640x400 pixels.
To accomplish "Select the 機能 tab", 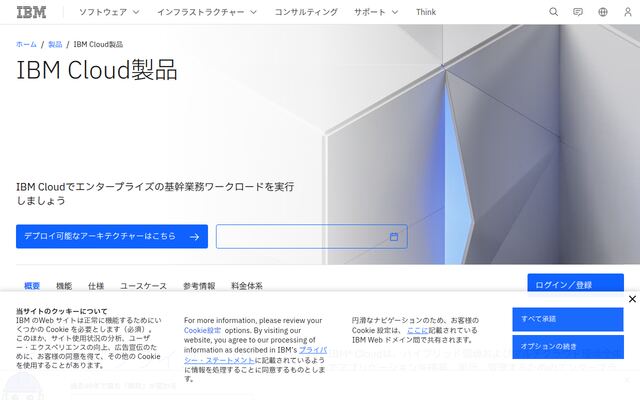I will [64, 286].
